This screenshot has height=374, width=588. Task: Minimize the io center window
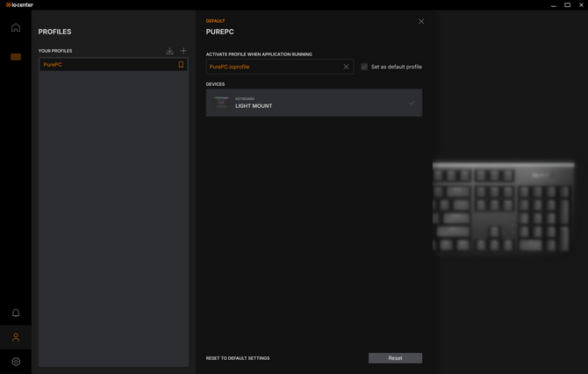click(x=554, y=5)
